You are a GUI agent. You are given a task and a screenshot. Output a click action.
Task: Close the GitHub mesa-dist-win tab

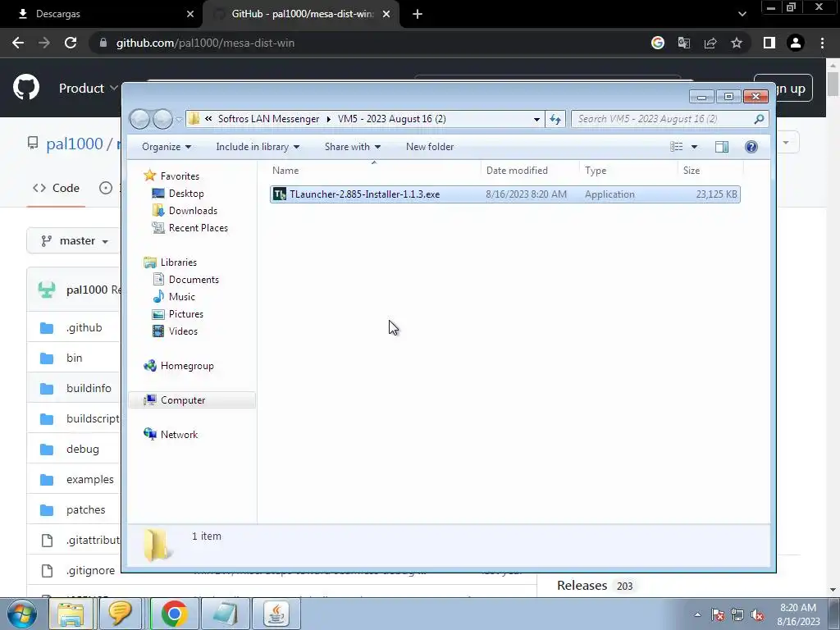[x=386, y=14]
